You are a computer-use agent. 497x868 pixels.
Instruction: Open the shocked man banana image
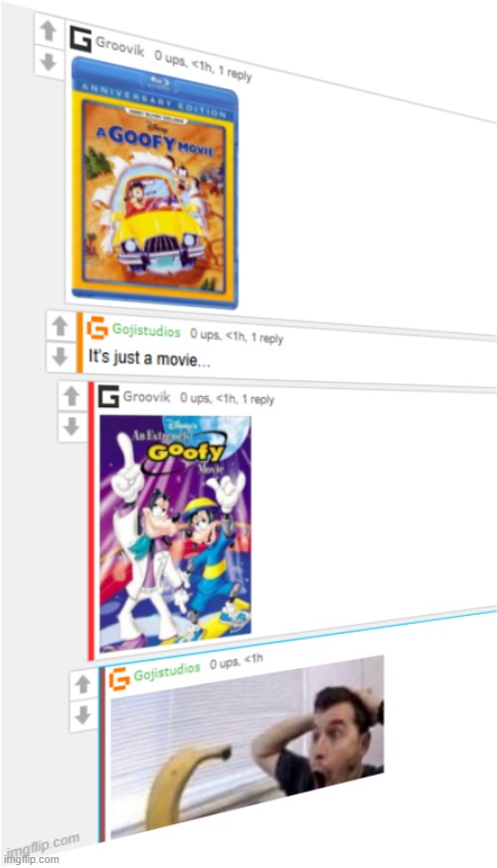[x=247, y=747]
